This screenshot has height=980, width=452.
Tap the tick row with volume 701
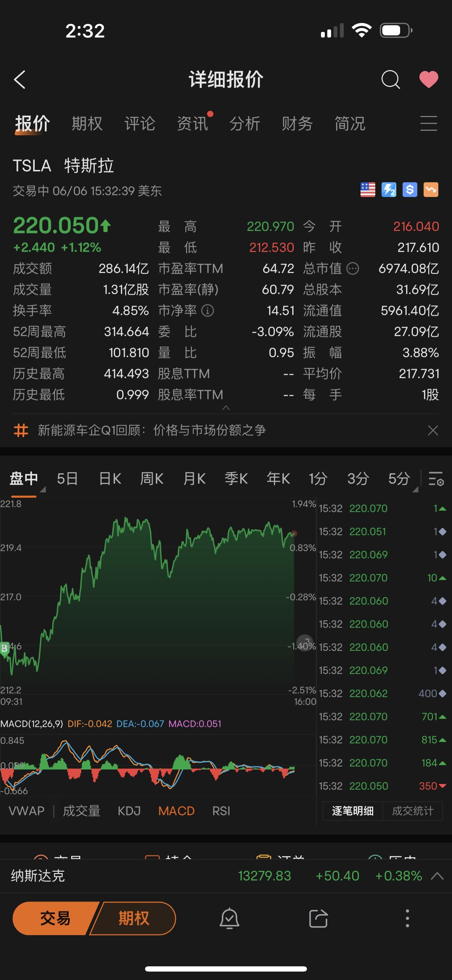click(382, 717)
